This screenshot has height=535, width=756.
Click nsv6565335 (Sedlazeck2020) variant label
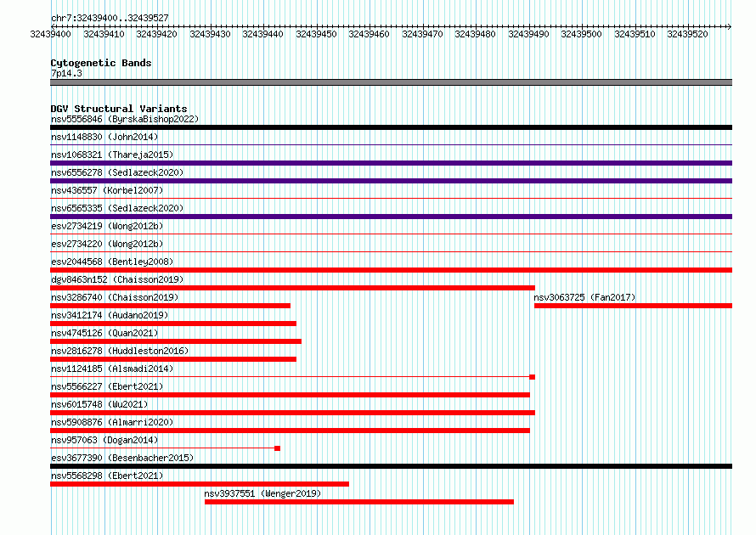pos(117,208)
